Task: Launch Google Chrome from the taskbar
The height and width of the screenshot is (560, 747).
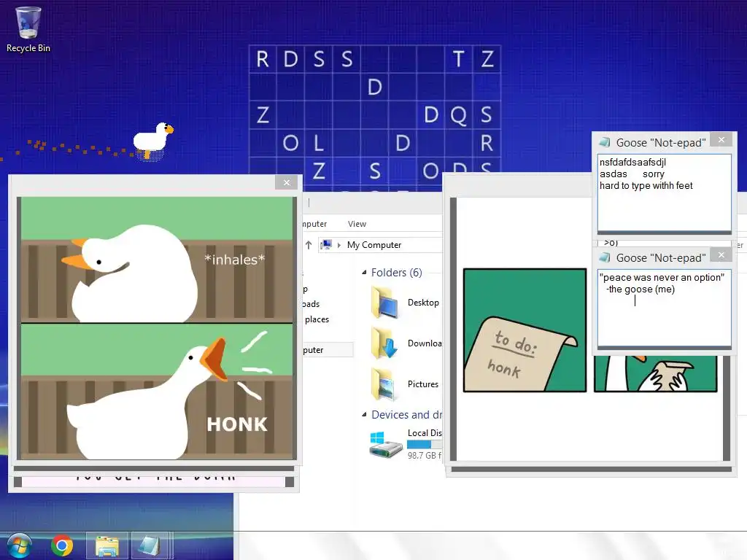Action: pos(62,545)
